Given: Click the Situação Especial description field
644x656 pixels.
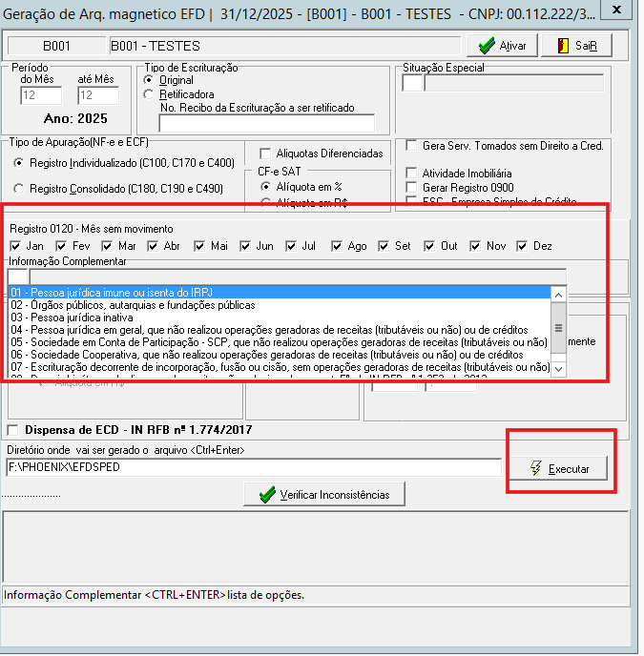Looking at the screenshot, I should (x=514, y=82).
